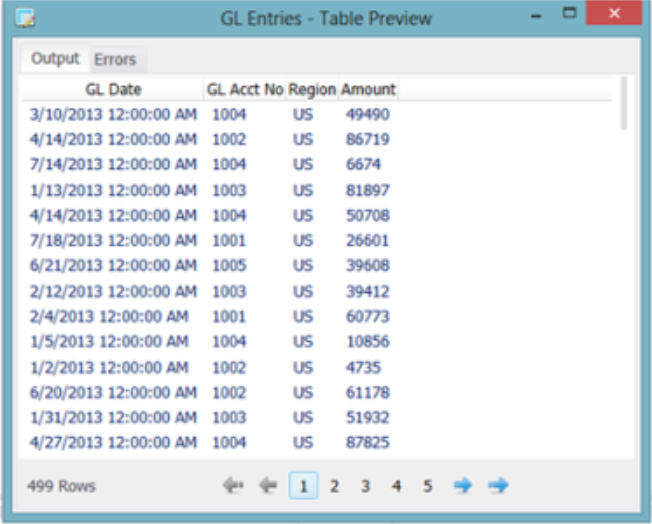This screenshot has width=652, height=524.
Task: Sort by GL Acct No column header
Action: point(245,89)
